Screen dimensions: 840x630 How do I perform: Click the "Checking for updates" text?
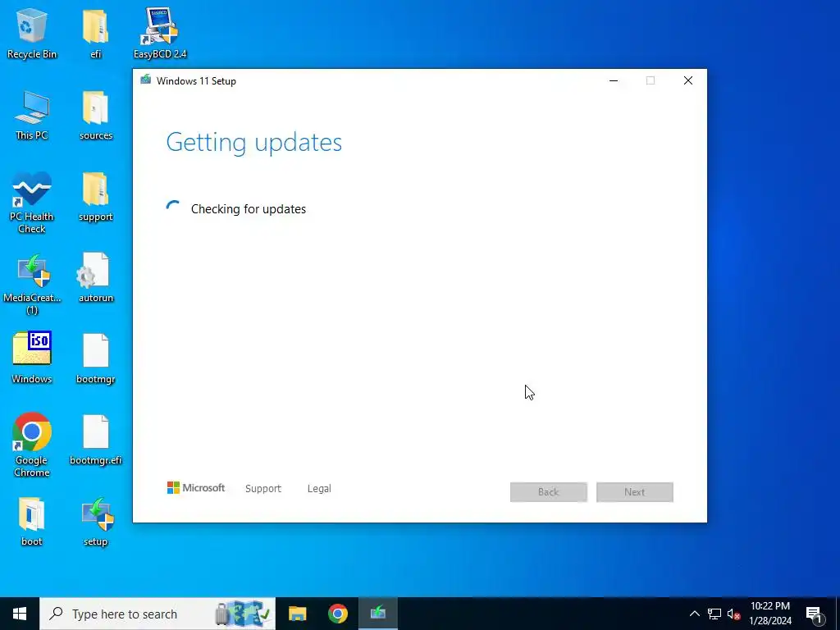(x=249, y=209)
